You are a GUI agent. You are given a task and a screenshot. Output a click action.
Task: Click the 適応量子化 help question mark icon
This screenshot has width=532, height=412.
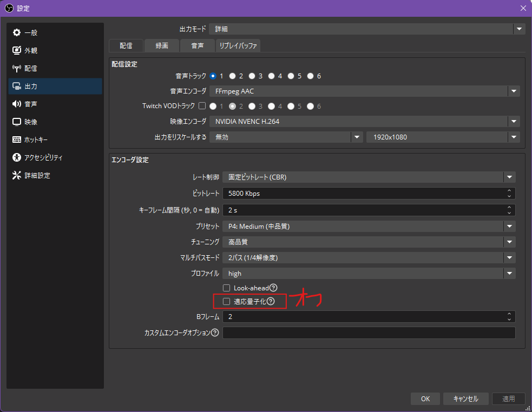coord(271,301)
